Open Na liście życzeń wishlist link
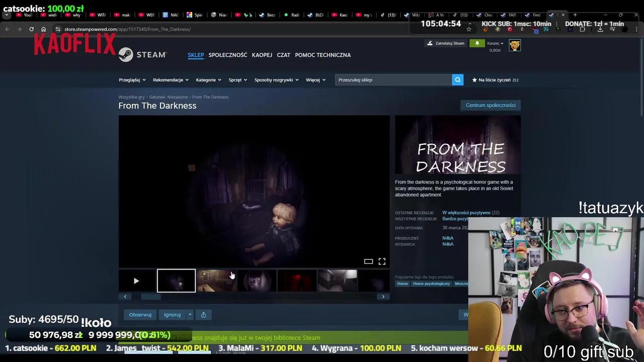This screenshot has height=362, width=644. (x=495, y=80)
